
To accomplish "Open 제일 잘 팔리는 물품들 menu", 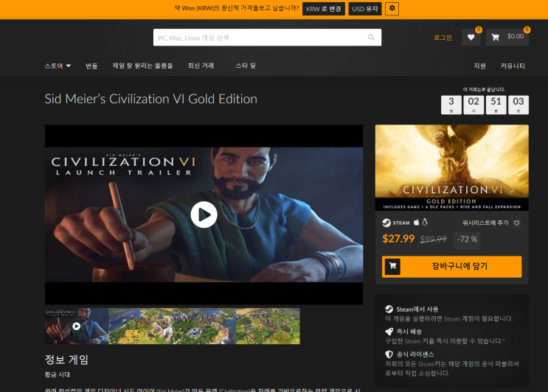I will click(x=142, y=66).
